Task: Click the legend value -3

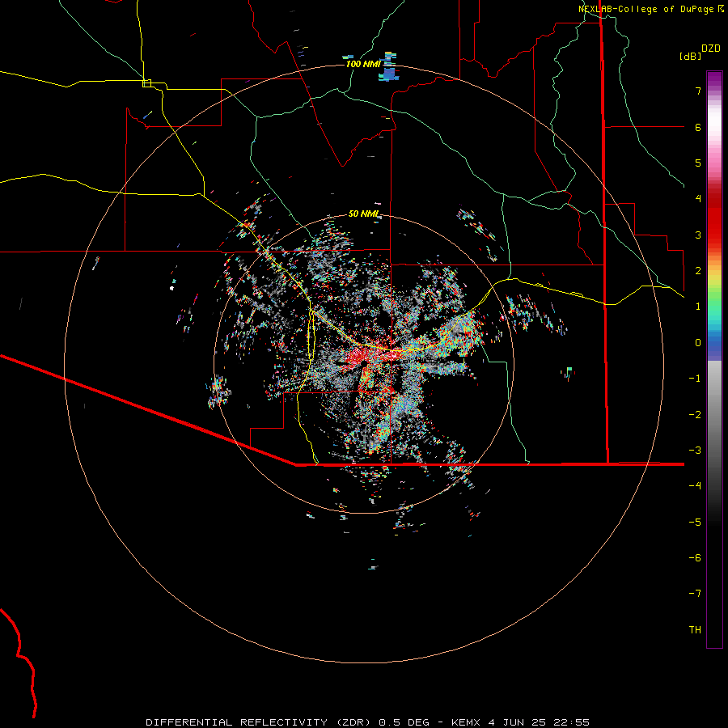Action: 695,451
